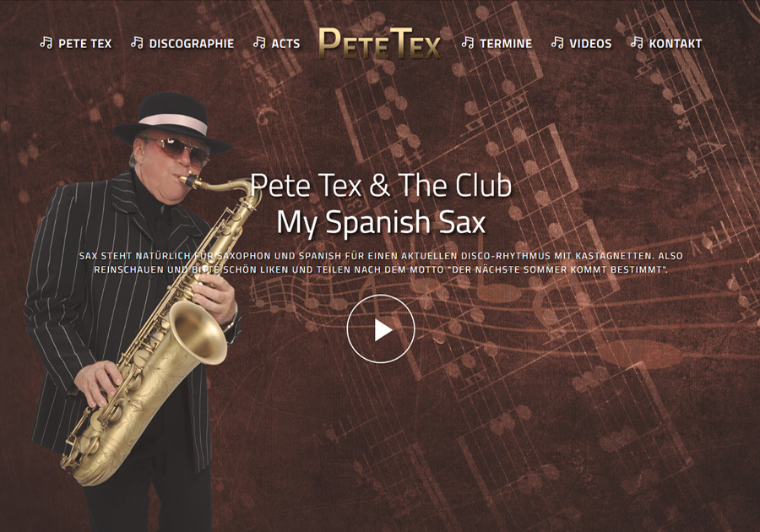Open the TERMINE menu item
This screenshot has width=760, height=532.
(x=506, y=44)
